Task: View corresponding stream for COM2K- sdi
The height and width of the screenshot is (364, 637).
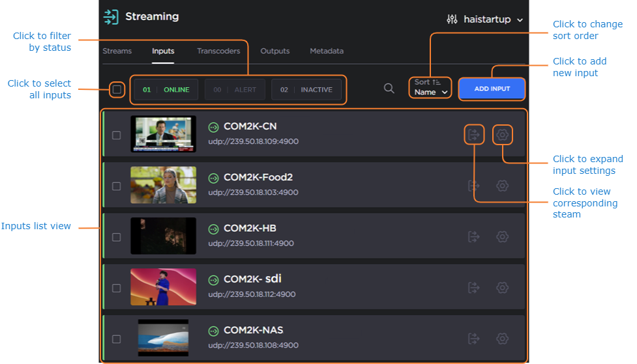Action: [x=474, y=287]
